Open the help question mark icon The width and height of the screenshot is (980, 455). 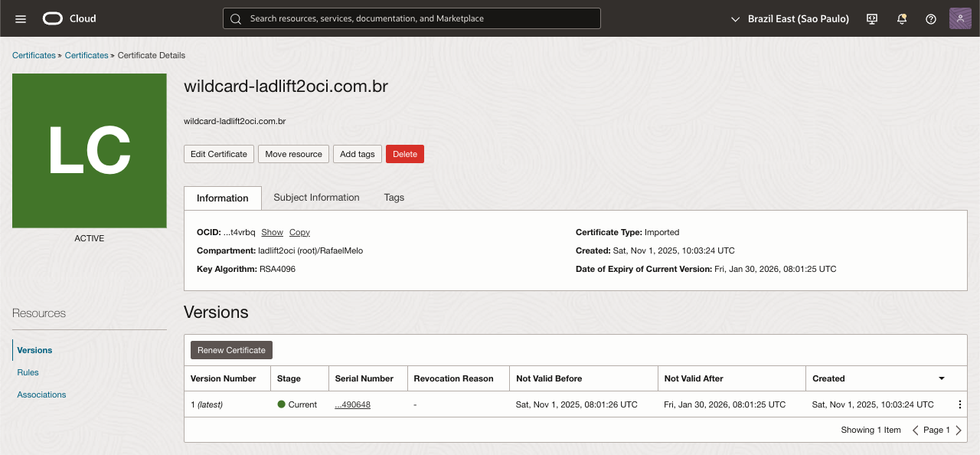[x=931, y=18]
